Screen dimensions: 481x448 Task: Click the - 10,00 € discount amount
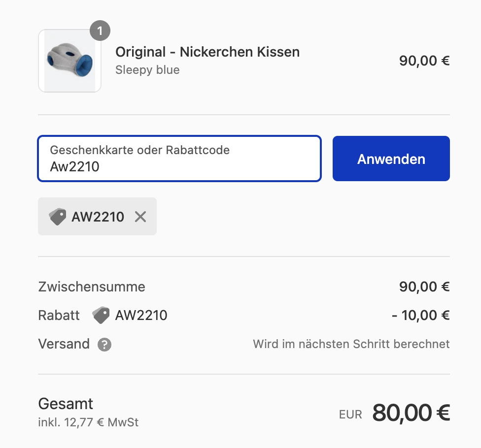[x=420, y=315]
